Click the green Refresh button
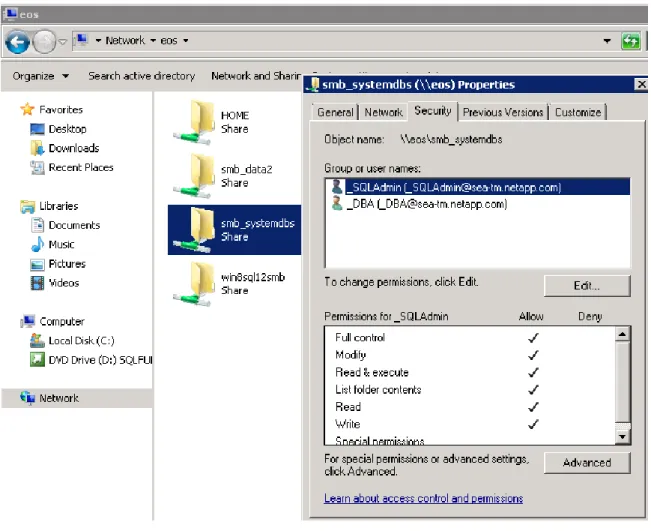 pyautogui.click(x=631, y=41)
